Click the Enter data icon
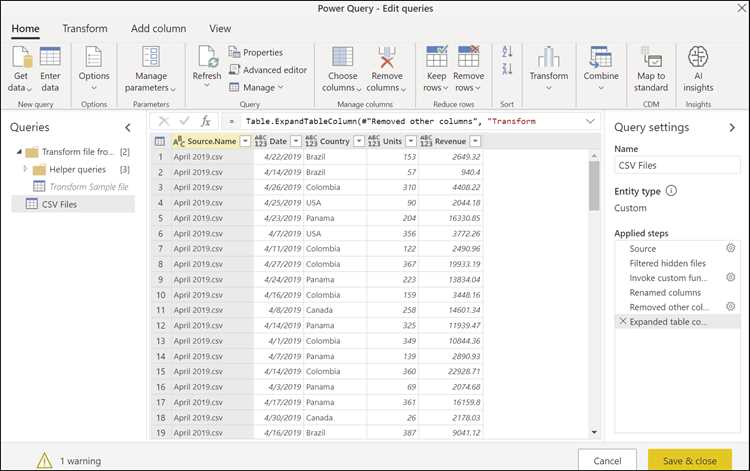Screen dimensions: 750x471 [50, 56]
